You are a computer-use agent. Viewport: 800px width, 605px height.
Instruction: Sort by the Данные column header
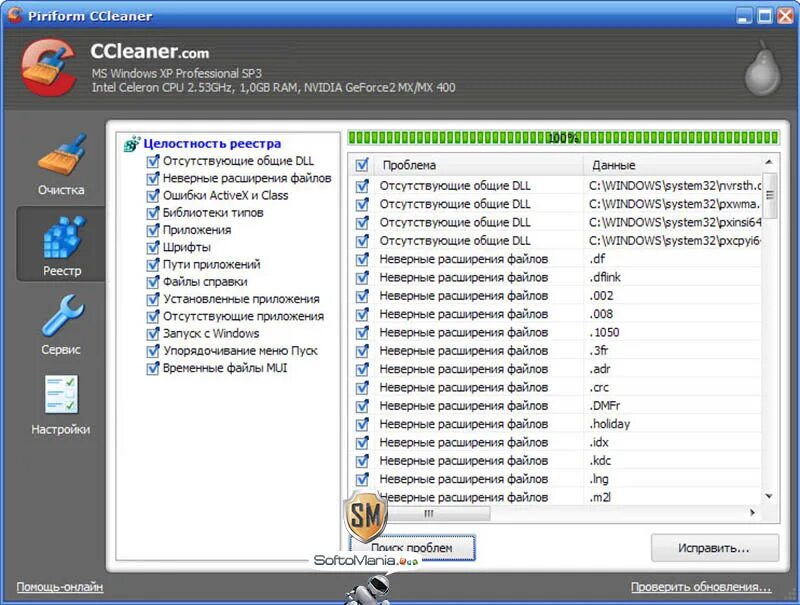tap(672, 165)
